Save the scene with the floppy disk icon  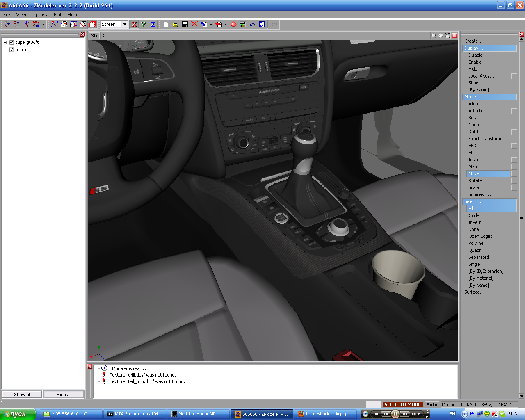click(x=185, y=25)
